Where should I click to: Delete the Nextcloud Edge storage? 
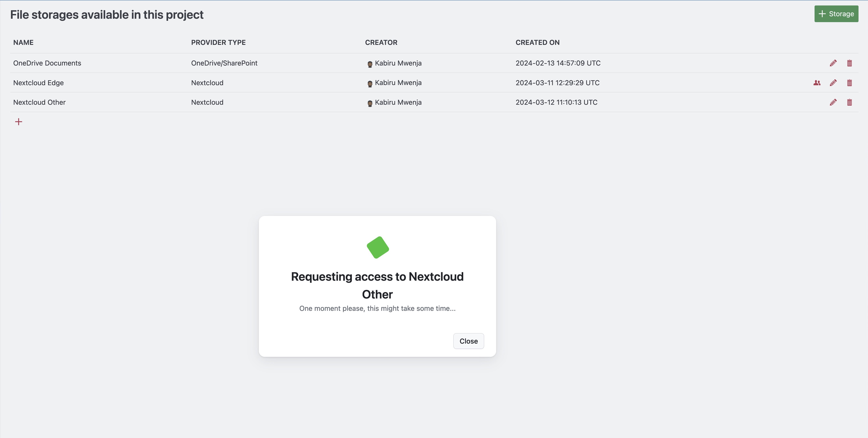(x=849, y=83)
